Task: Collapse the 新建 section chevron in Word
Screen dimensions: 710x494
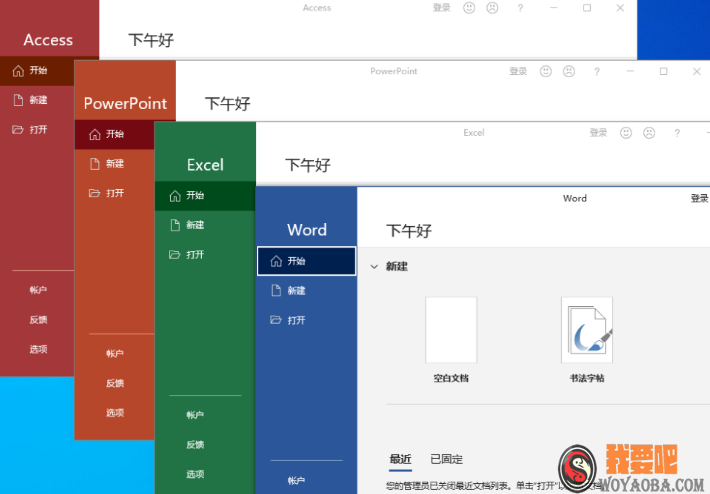Action: tap(374, 267)
